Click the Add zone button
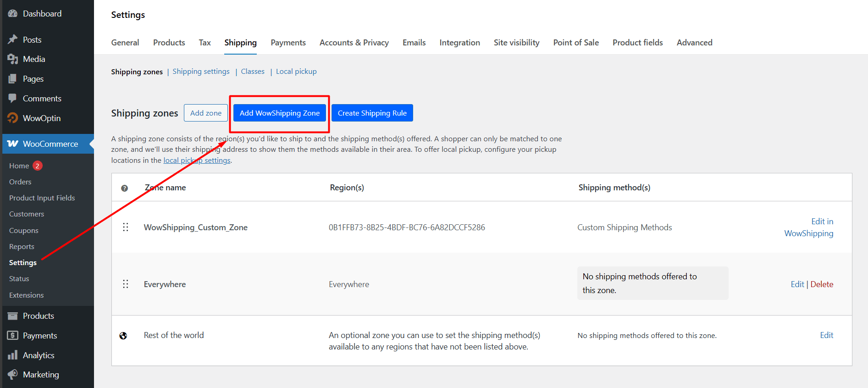 [x=206, y=113]
